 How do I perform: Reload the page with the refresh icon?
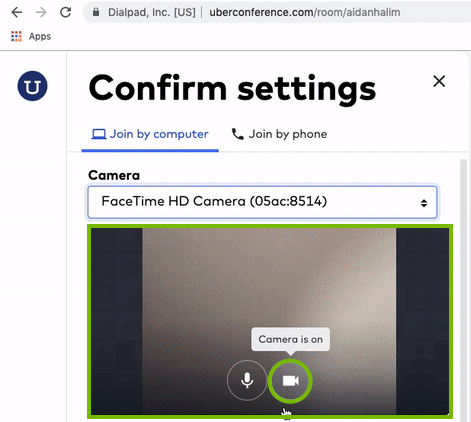(x=65, y=12)
